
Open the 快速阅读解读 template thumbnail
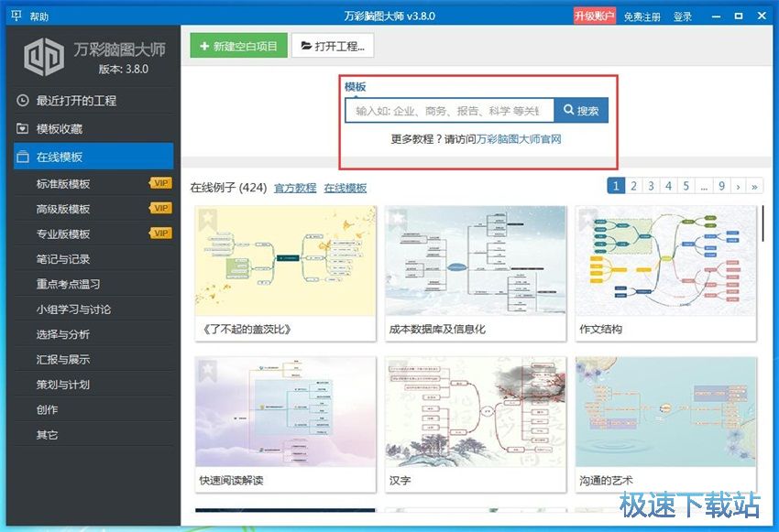point(286,412)
